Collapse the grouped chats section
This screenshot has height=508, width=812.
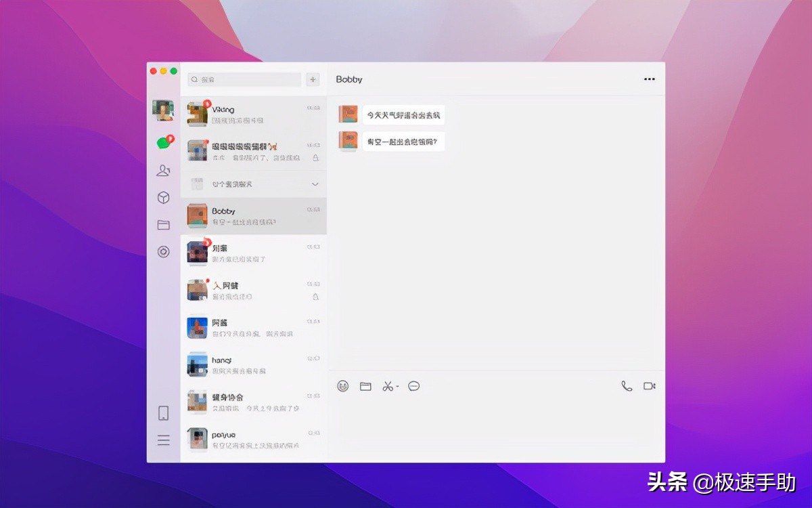click(x=315, y=184)
